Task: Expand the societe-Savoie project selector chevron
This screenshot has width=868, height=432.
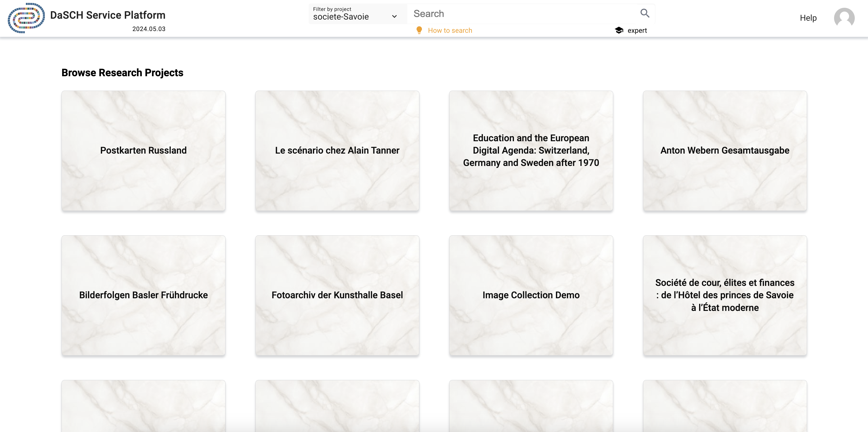Action: pyautogui.click(x=394, y=16)
